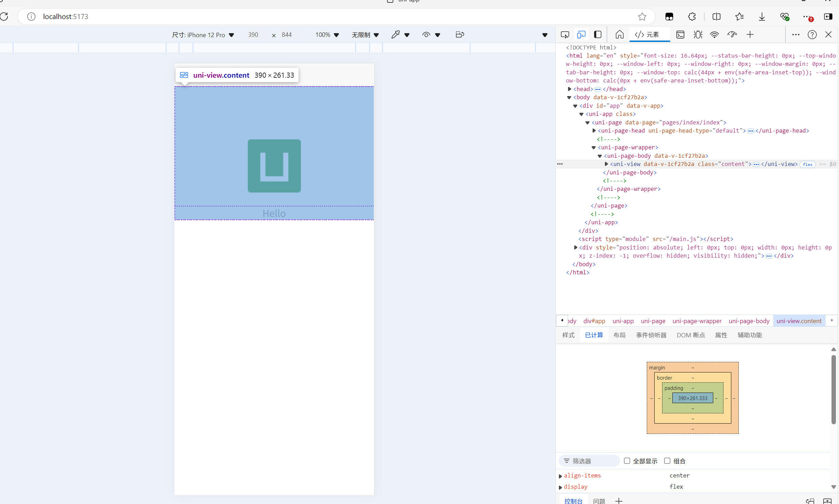This screenshot has height=504, width=839.
Task: Open the 问题 issues drawer tab
Action: 599,501
